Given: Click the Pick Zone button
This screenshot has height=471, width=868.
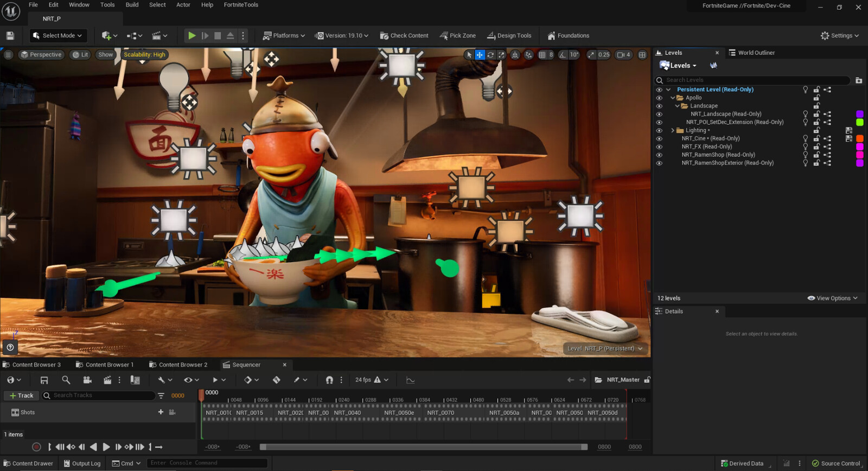Looking at the screenshot, I should 458,36.
